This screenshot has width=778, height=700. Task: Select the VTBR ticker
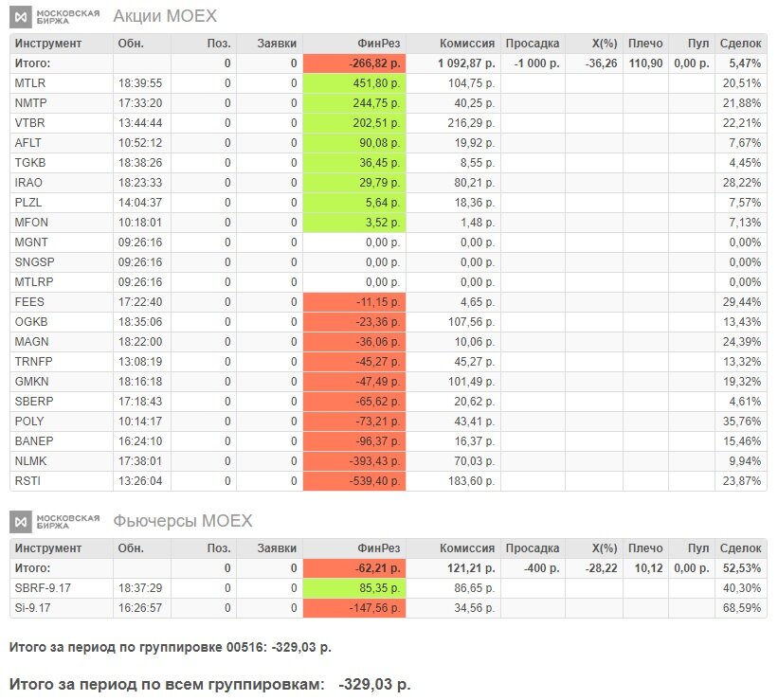click(x=29, y=123)
